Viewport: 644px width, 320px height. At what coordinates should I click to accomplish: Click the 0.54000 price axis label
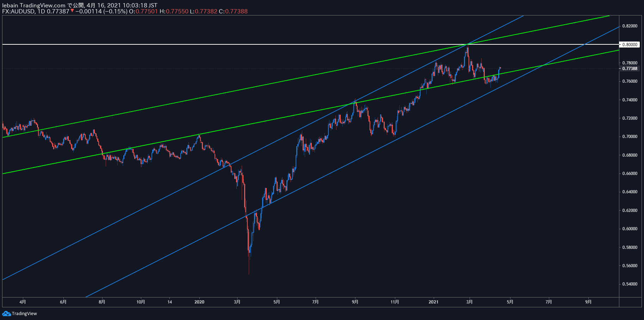(630, 284)
